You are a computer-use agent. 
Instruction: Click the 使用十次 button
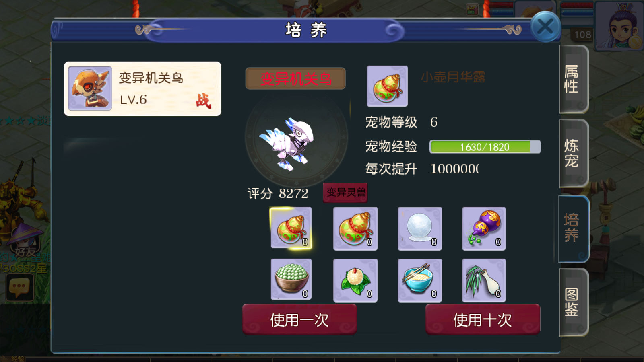tap(483, 320)
